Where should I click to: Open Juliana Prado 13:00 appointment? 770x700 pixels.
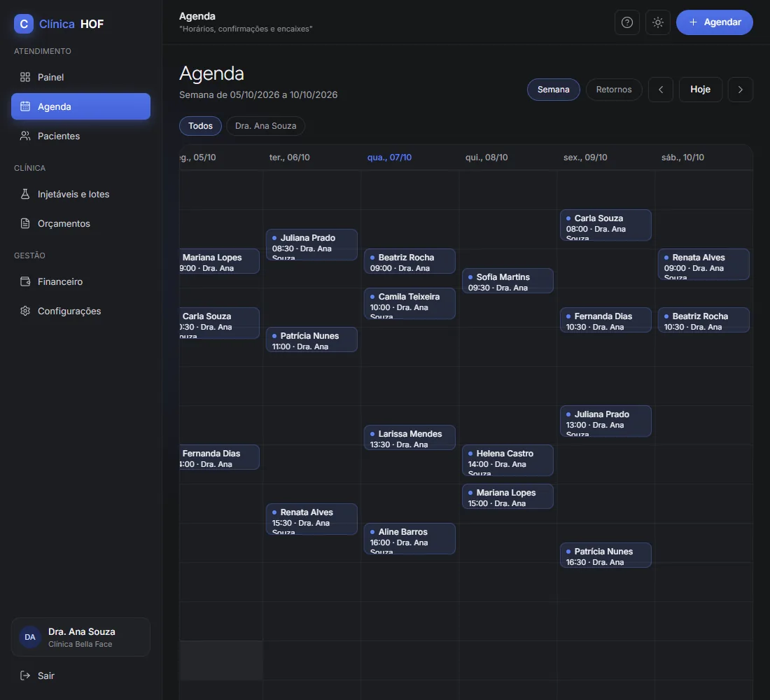606,421
